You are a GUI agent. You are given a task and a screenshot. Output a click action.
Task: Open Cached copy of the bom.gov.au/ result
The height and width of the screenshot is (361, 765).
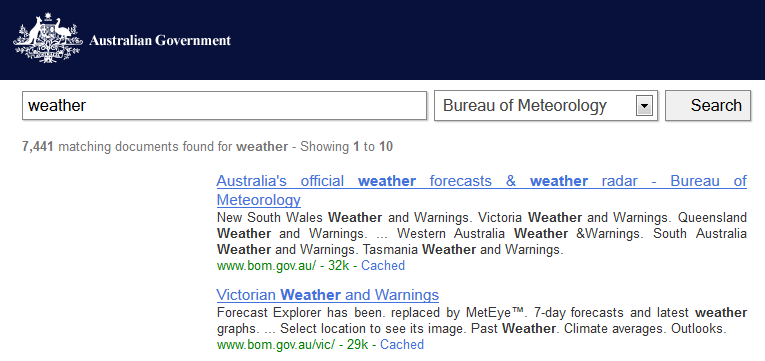383,266
